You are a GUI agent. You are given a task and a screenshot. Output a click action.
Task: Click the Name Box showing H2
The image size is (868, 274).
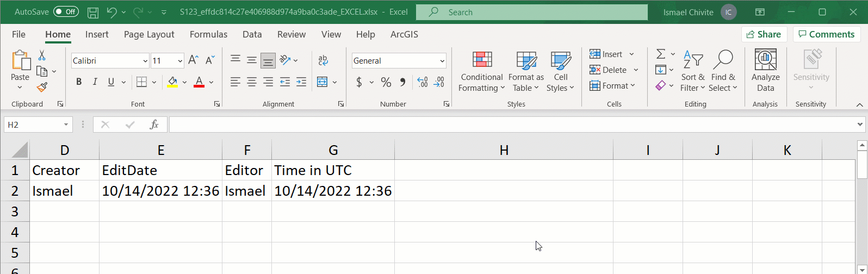pyautogui.click(x=34, y=124)
